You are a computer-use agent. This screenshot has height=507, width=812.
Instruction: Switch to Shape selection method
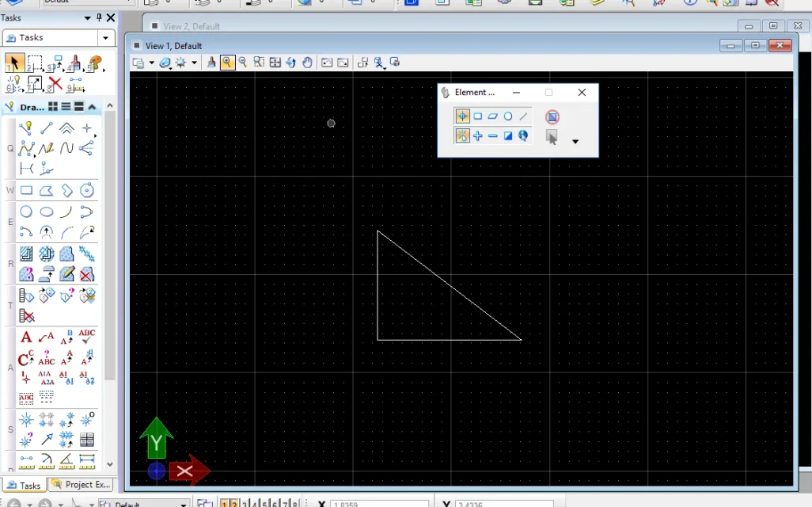[492, 116]
